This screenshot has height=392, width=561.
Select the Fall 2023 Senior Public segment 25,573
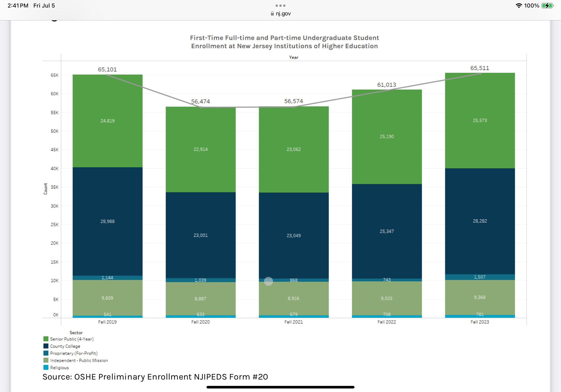(480, 120)
